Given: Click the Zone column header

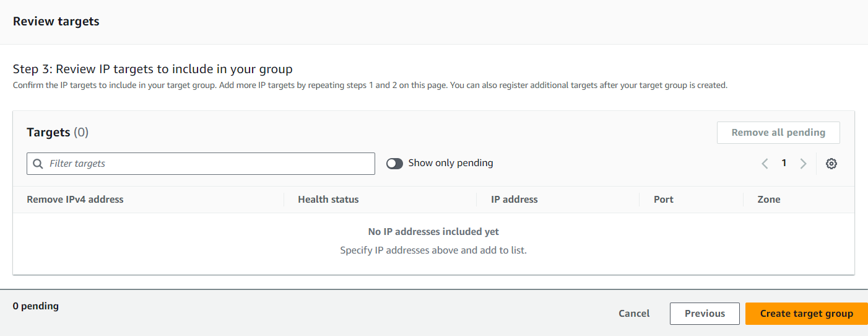Looking at the screenshot, I should click(768, 200).
